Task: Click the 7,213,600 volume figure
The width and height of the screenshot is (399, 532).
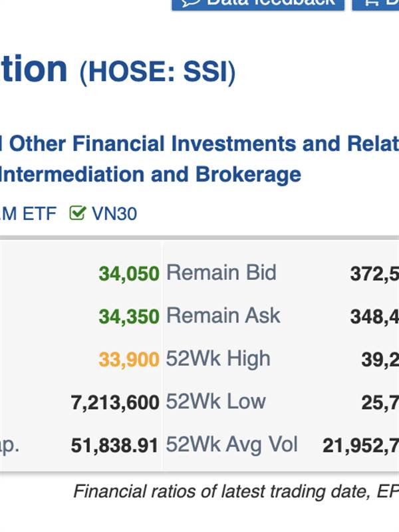Action: 115,403
